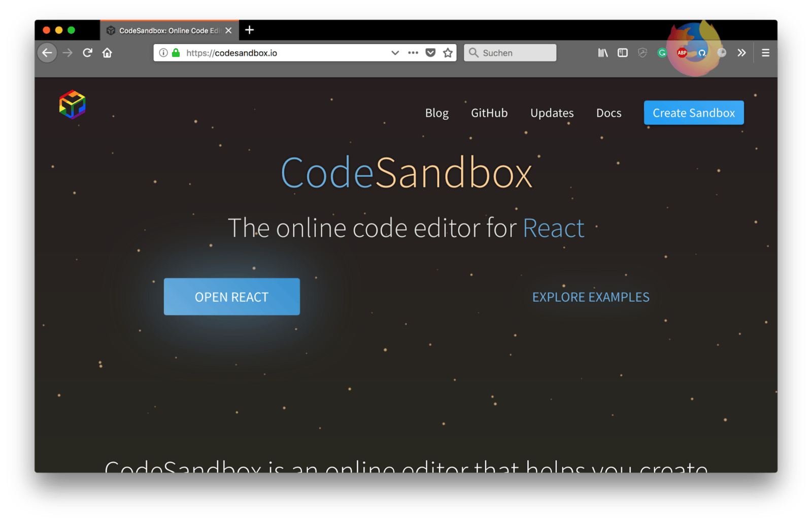The width and height of the screenshot is (812, 522).
Task: Open the page actions three-dot menu
Action: (413, 53)
